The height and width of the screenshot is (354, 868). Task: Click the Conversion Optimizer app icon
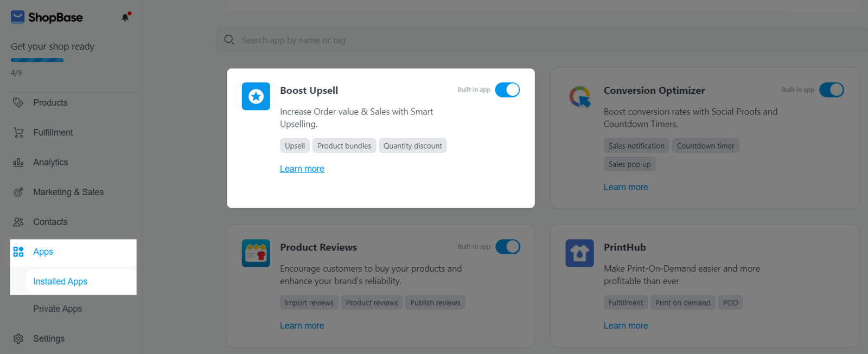point(580,96)
